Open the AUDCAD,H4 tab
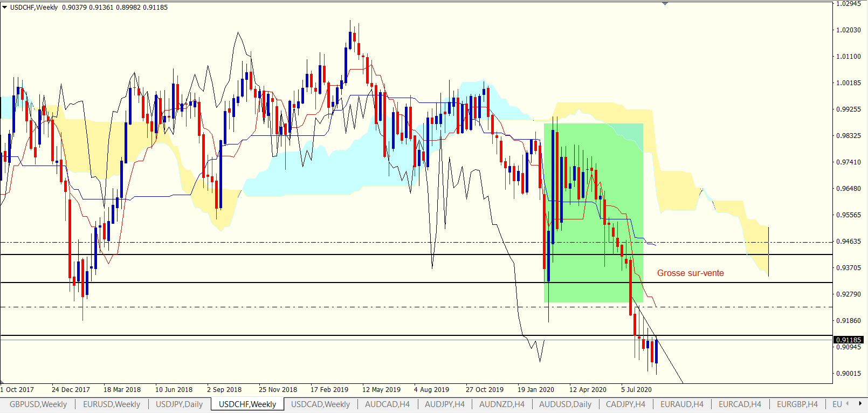Image resolution: width=868 pixels, height=413 pixels. click(x=387, y=404)
